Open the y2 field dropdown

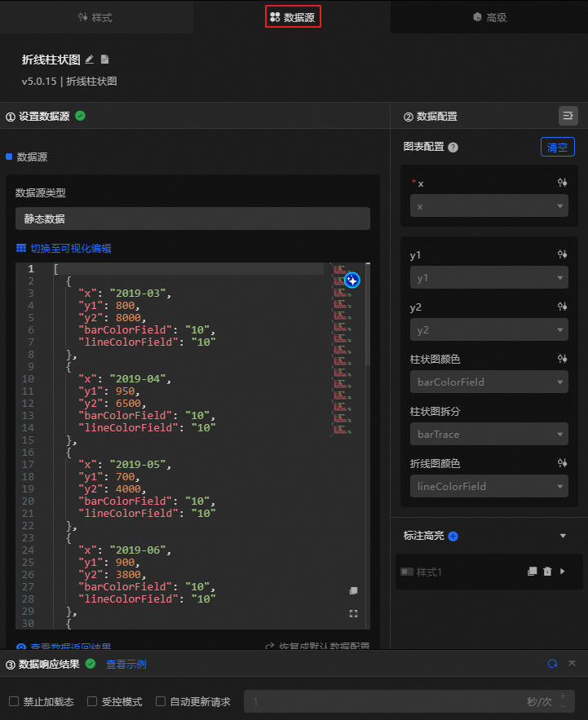(489, 329)
